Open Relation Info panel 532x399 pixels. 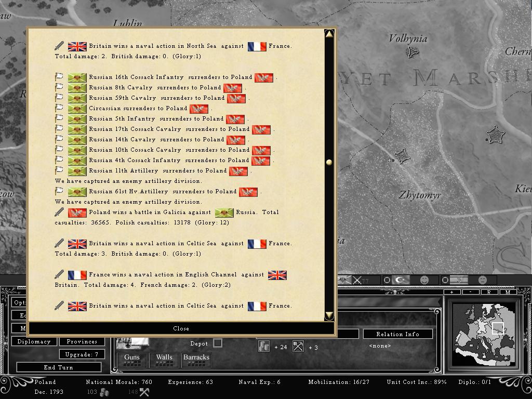click(397, 334)
